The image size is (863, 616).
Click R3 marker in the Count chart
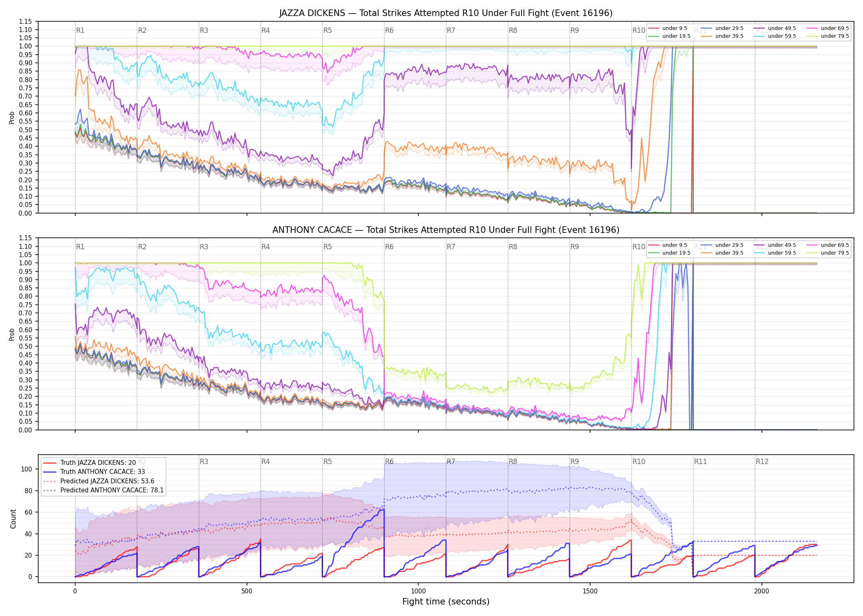204,462
